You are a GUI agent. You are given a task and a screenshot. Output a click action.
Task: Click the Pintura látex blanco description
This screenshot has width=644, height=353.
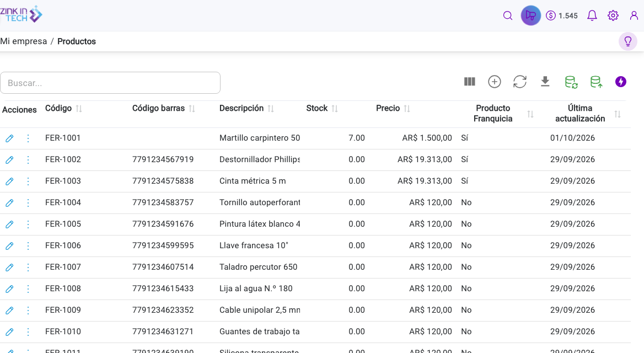[260, 224]
